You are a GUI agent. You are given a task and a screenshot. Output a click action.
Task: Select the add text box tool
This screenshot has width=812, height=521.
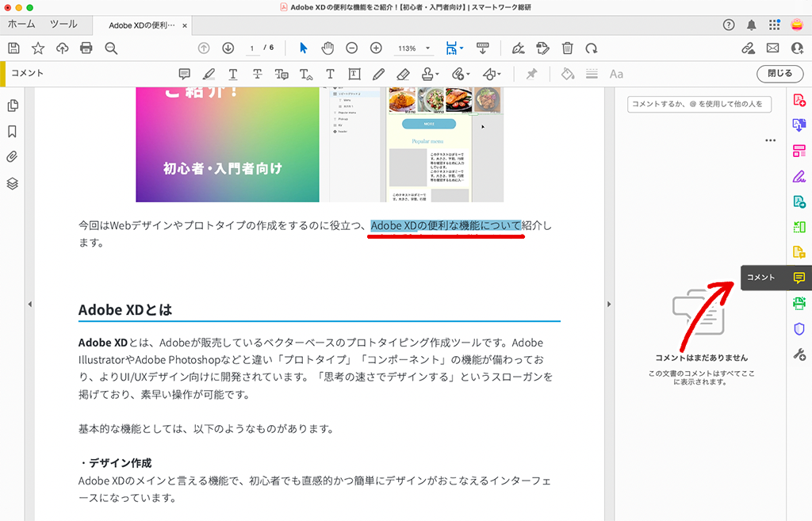[x=354, y=74]
